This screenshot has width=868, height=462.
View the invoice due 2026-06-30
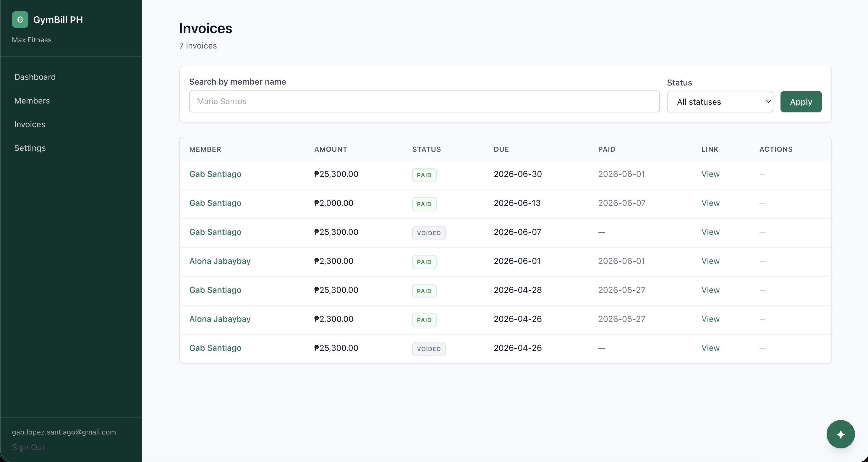710,174
